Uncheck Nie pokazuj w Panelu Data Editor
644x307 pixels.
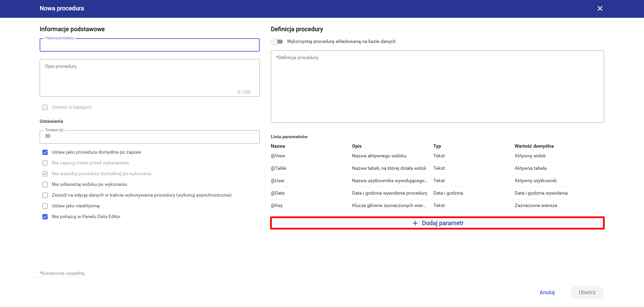45,217
